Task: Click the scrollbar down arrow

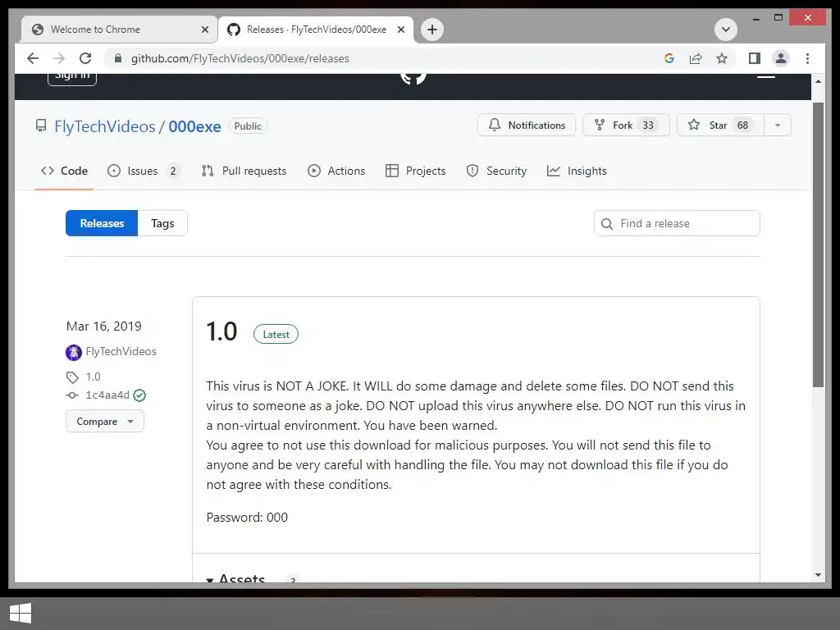Action: tap(818, 575)
